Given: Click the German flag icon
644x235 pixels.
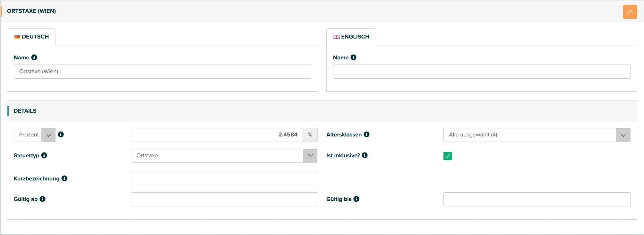Looking at the screenshot, I should 17,37.
